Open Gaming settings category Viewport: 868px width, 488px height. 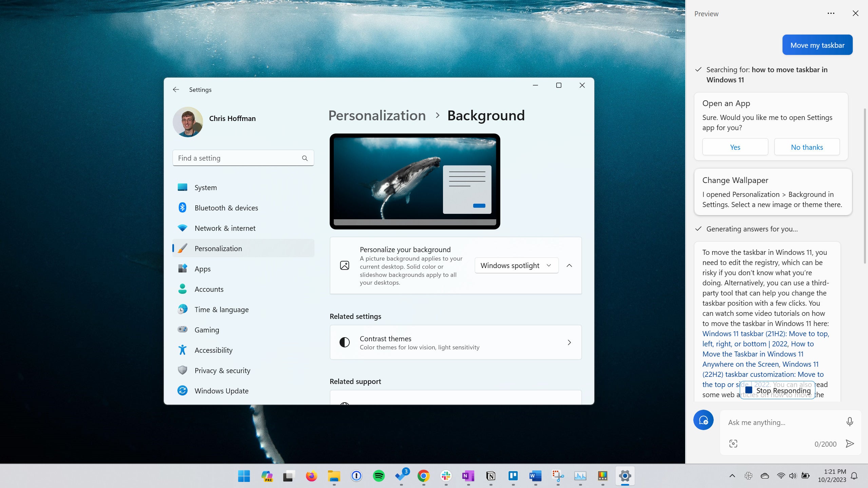(243, 330)
